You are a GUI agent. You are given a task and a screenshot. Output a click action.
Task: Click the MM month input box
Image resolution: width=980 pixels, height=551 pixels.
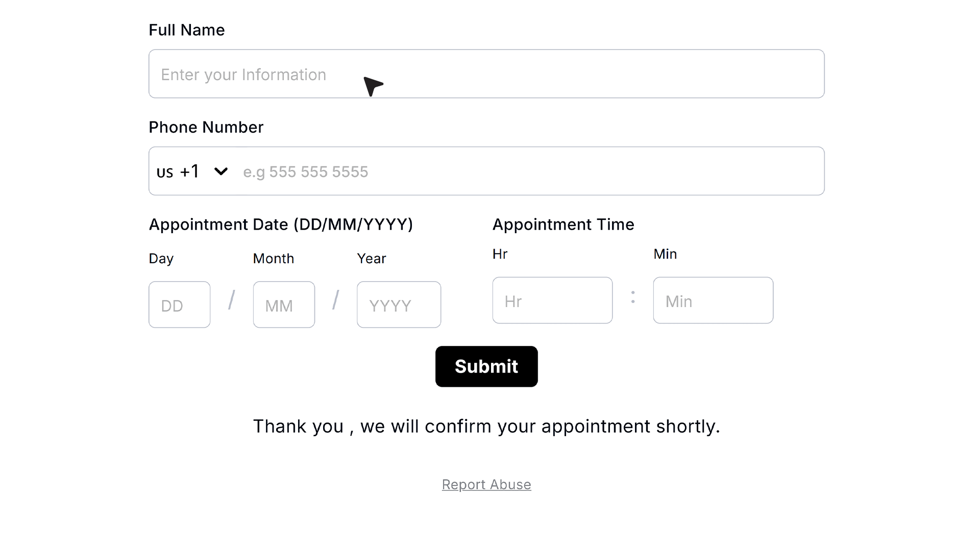(284, 305)
